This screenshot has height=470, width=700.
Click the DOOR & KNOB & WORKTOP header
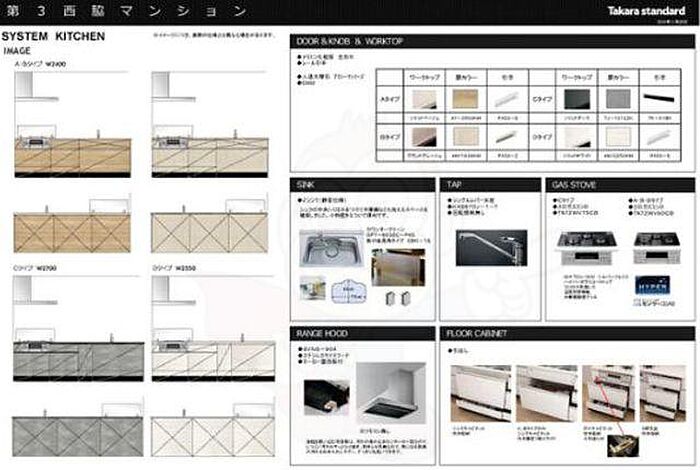[x=346, y=41]
